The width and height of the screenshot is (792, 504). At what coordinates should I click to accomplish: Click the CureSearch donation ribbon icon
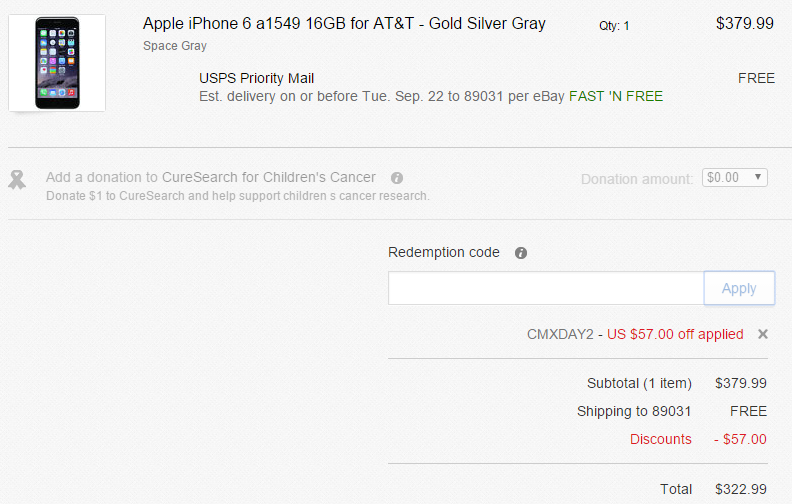(17, 179)
